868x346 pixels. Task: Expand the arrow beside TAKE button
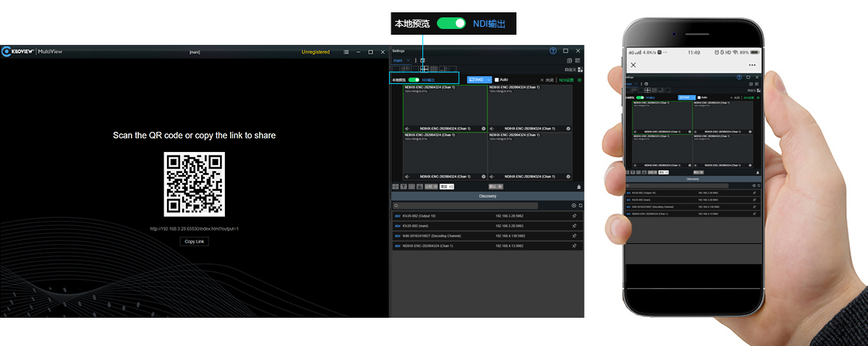tap(489, 80)
